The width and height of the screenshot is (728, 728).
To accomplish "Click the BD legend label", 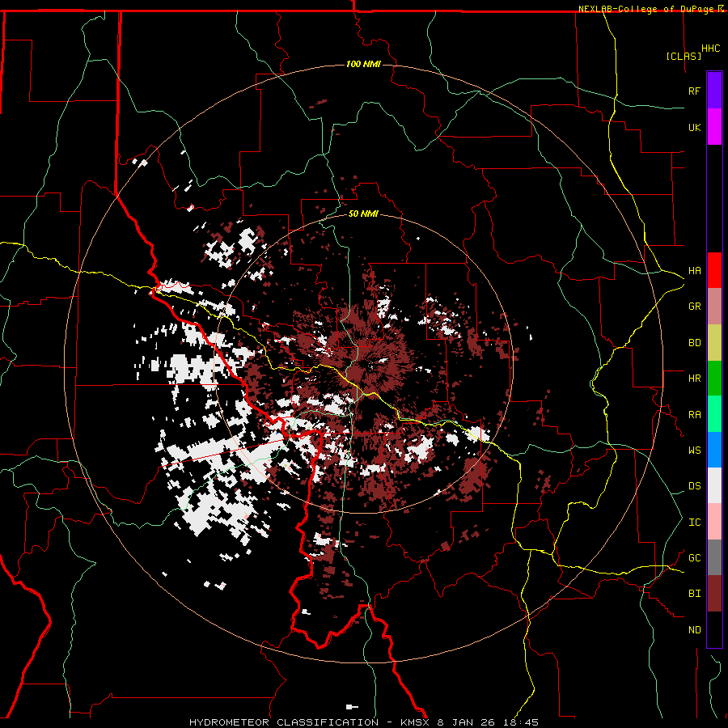I will click(695, 343).
